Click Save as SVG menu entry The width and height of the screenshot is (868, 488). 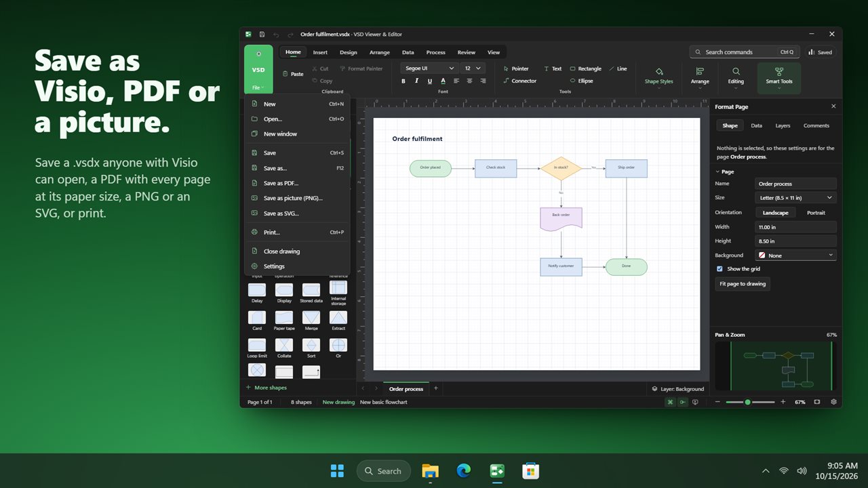click(x=297, y=213)
